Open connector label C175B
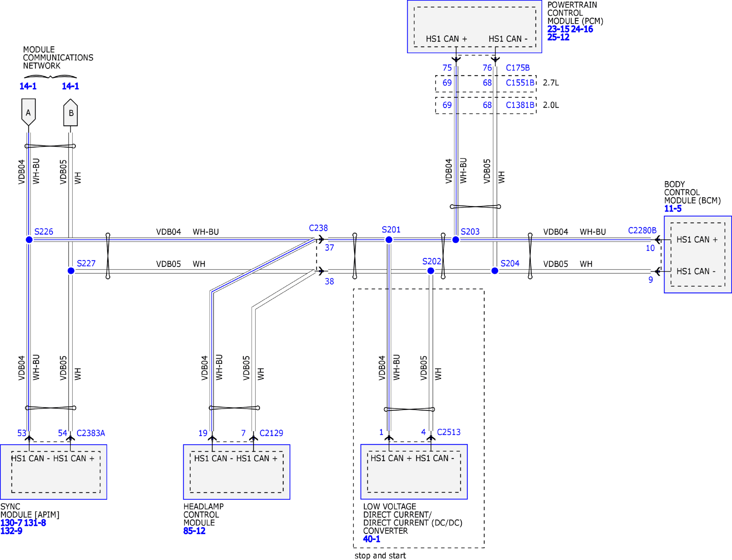Viewport: 732px width, 560px height. tap(518, 68)
